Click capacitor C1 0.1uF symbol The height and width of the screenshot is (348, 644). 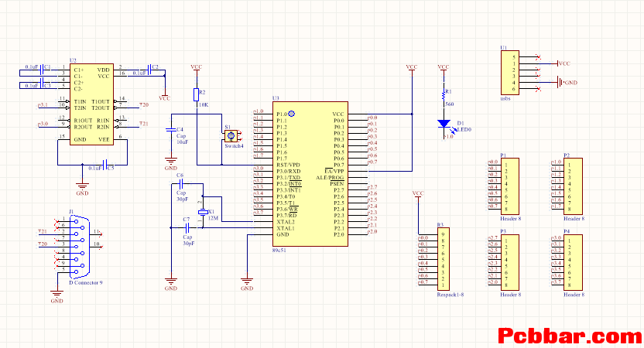[42, 70]
